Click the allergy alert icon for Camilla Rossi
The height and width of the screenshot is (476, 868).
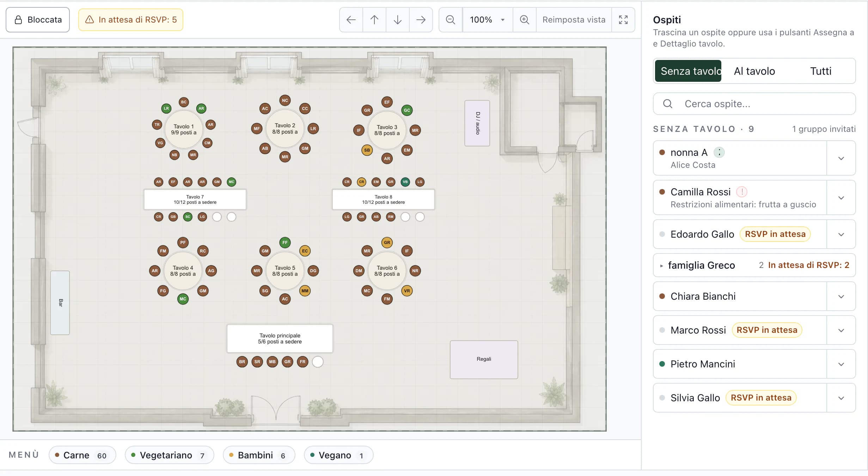point(742,192)
